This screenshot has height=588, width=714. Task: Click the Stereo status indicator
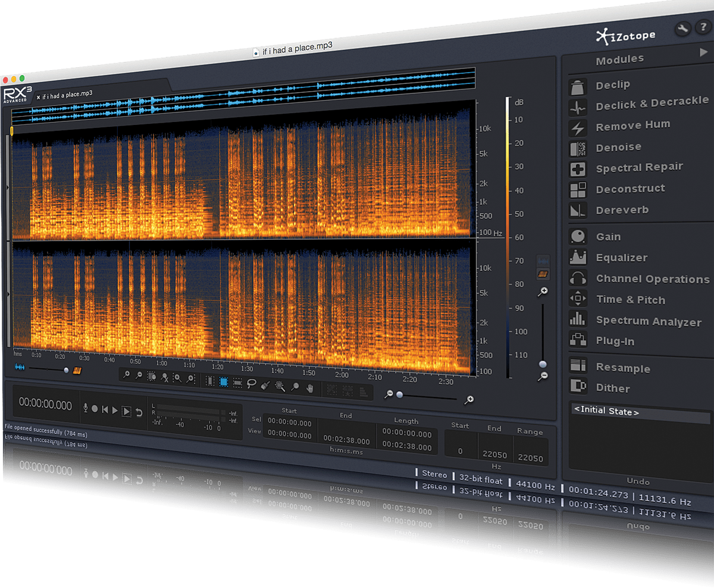434,475
